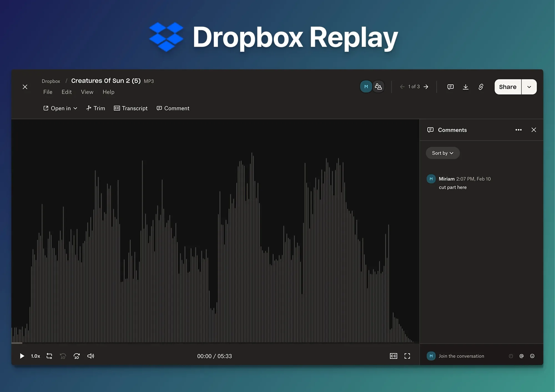555x392 pixels.
Task: Open the Edit menu
Action: (66, 92)
